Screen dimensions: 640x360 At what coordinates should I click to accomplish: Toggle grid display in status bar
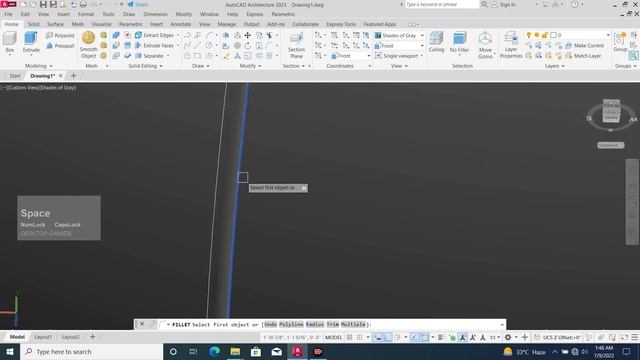349,337
